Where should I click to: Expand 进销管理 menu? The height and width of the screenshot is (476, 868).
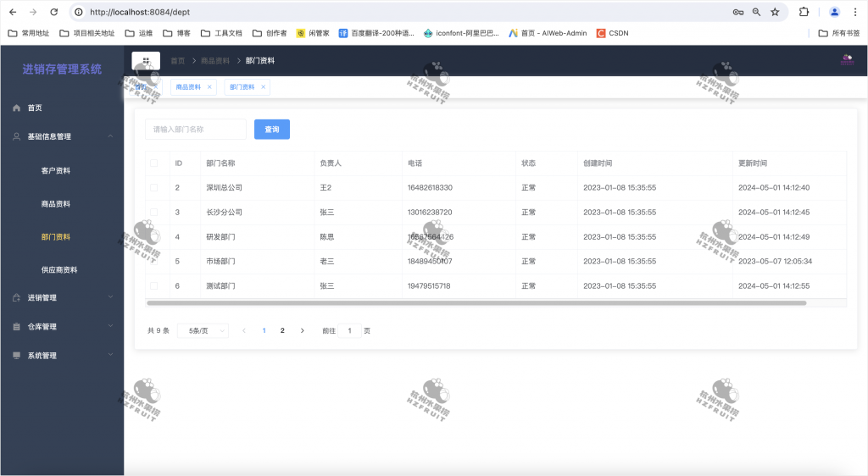coord(62,297)
